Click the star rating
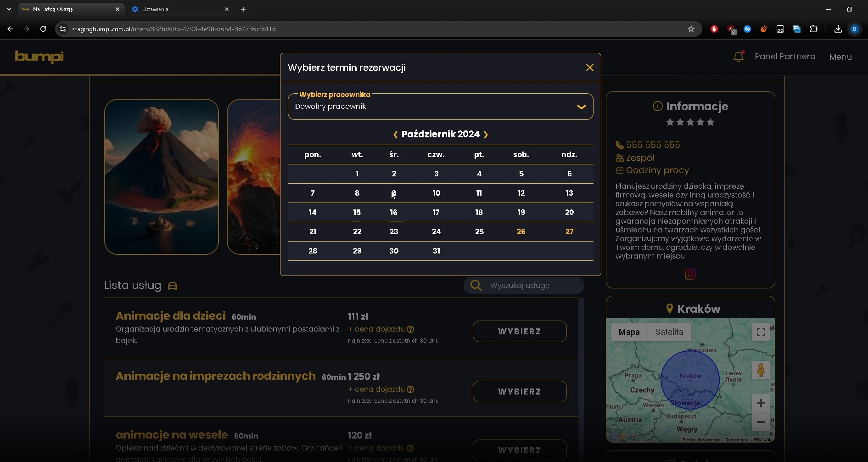 coord(690,122)
